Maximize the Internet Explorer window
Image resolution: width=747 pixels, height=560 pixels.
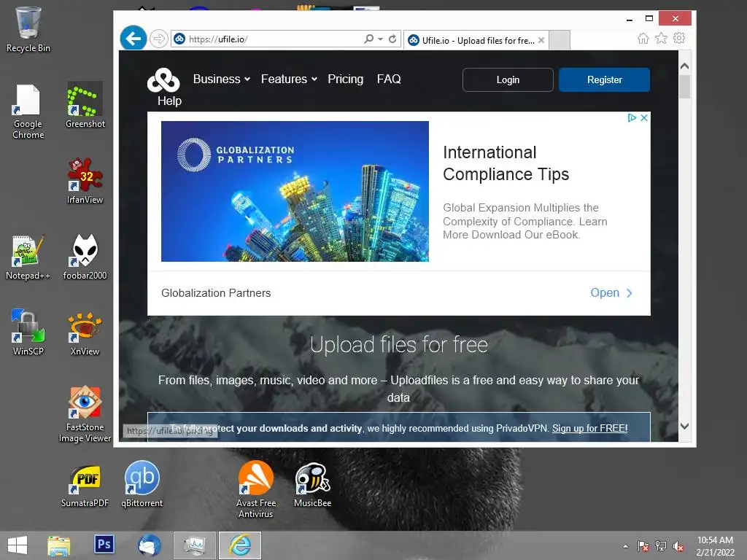click(649, 18)
